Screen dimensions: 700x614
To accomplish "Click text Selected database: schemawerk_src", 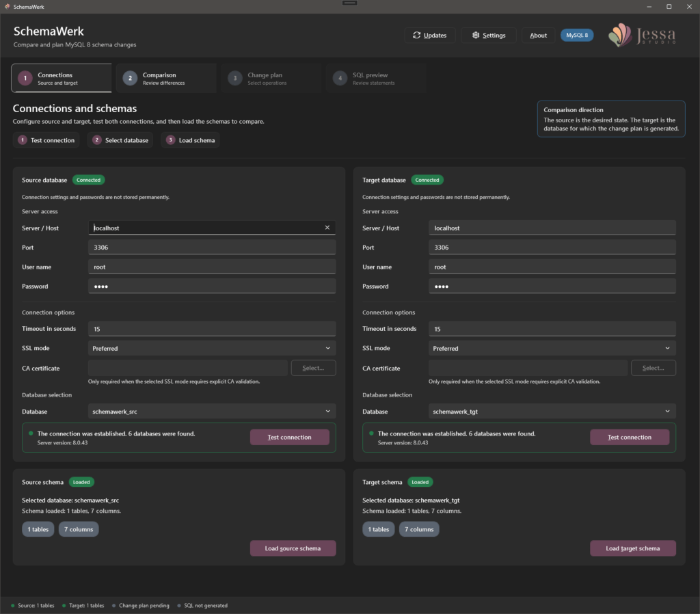I will (x=70, y=500).
